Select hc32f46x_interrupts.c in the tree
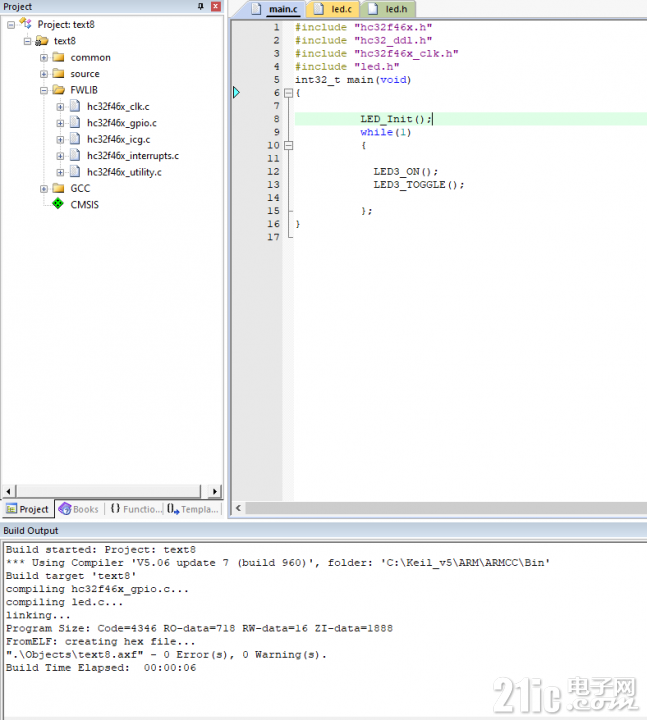The width and height of the screenshot is (647, 720). coord(133,156)
